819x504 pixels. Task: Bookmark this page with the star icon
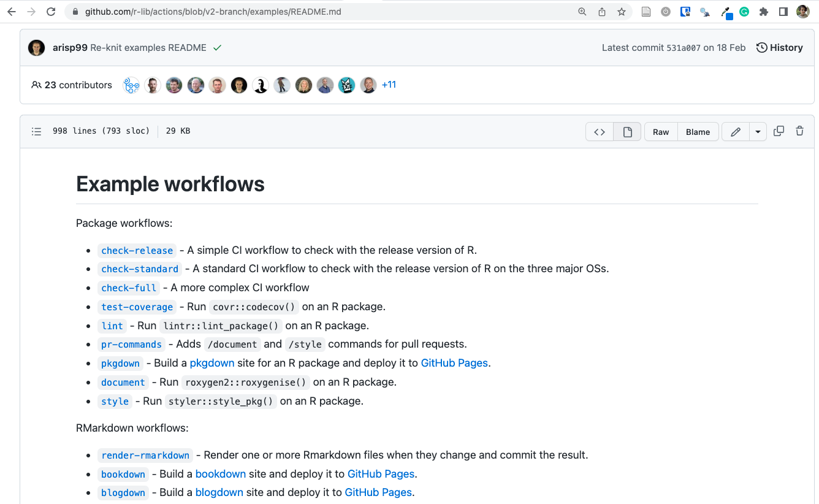tap(622, 12)
